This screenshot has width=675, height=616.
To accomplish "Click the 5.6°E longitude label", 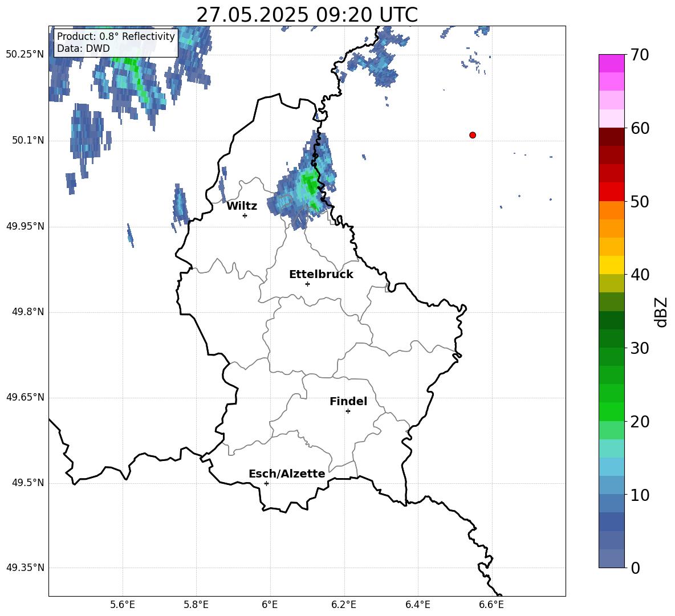I will (x=123, y=605).
